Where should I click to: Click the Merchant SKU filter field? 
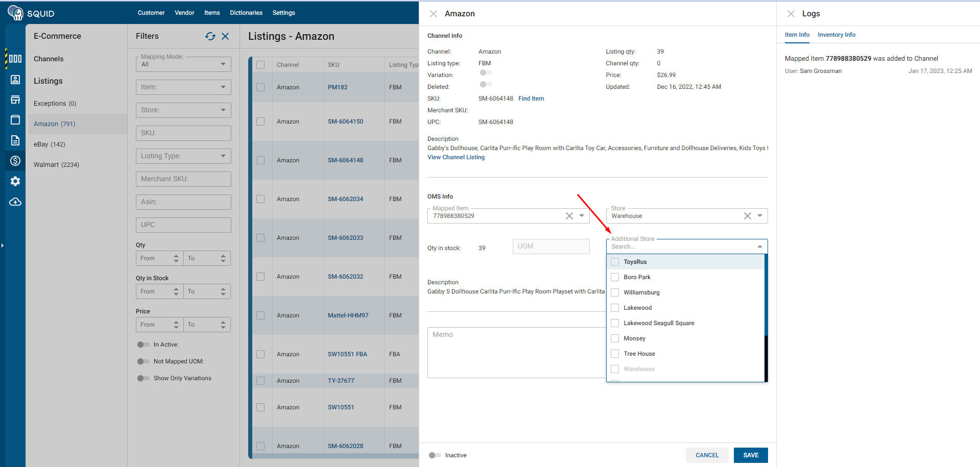coord(183,179)
